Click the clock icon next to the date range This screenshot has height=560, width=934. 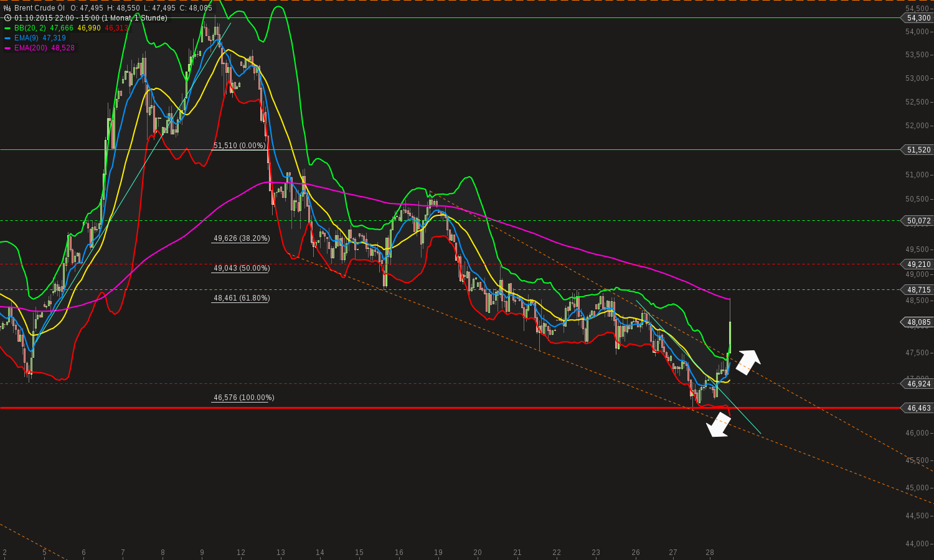pos(7,18)
